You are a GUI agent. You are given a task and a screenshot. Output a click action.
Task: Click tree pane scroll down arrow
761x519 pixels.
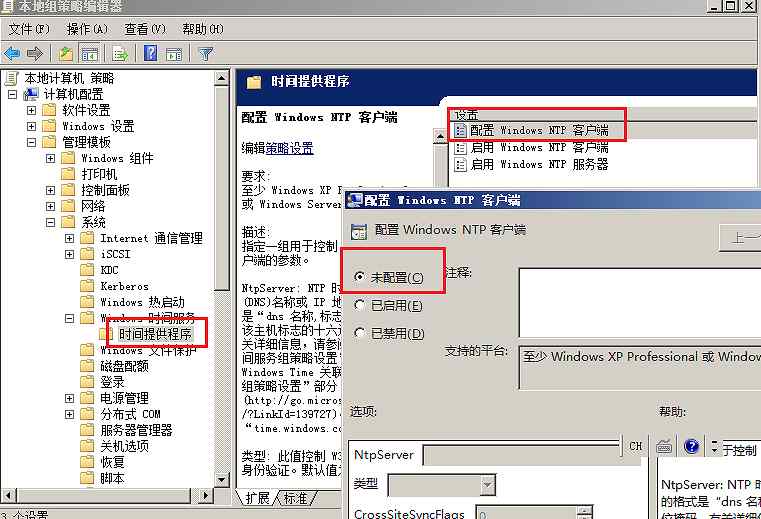click(x=221, y=480)
